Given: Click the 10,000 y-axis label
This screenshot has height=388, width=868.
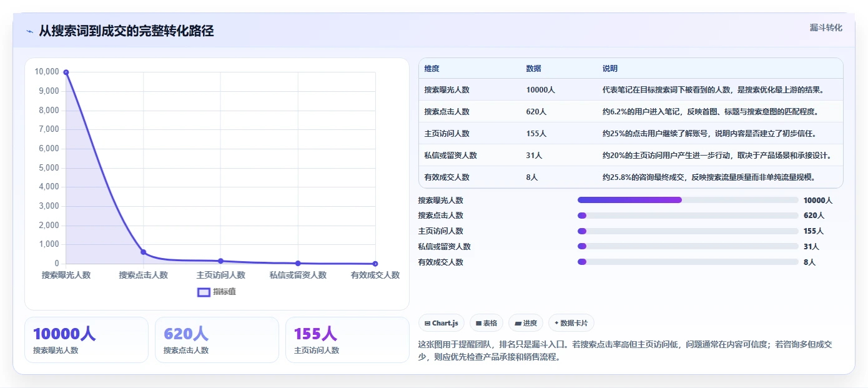Looking at the screenshot, I should coord(47,72).
